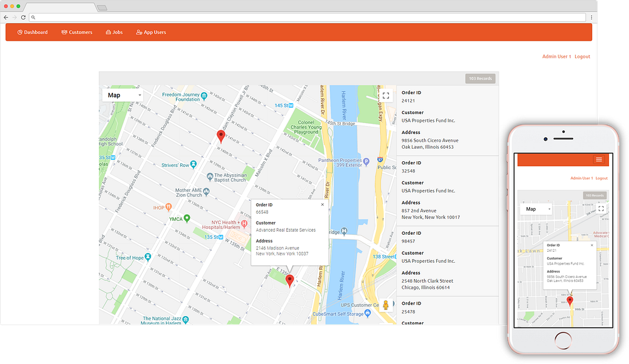This screenshot has height=364, width=629.
Task: Click the IHOP restaurant marker
Action: click(x=169, y=207)
